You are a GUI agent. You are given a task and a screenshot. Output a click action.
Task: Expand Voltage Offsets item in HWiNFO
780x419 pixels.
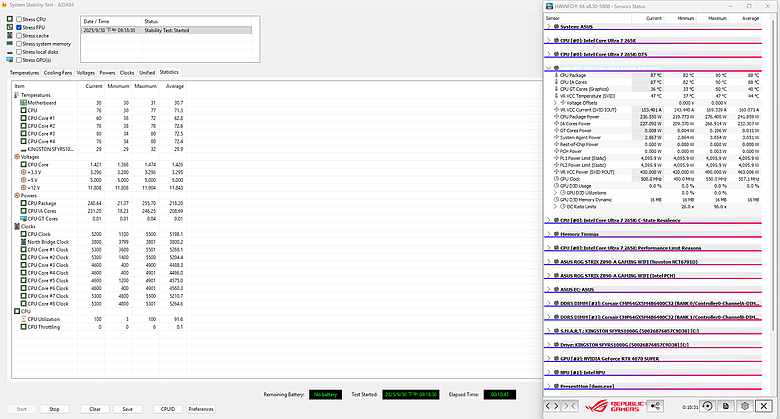click(x=556, y=103)
